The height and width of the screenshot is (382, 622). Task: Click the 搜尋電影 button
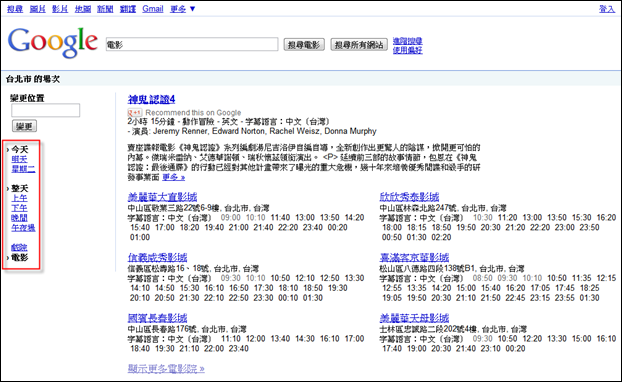[x=304, y=45]
